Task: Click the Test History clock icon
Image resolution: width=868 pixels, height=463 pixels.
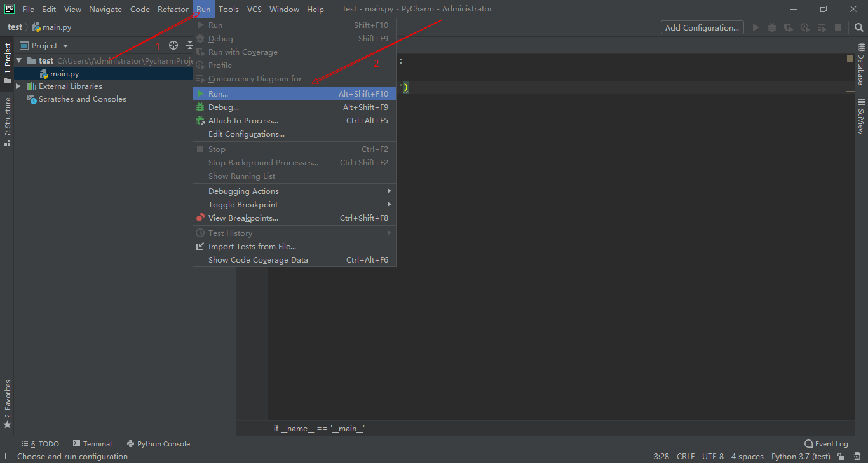Action: [200, 233]
